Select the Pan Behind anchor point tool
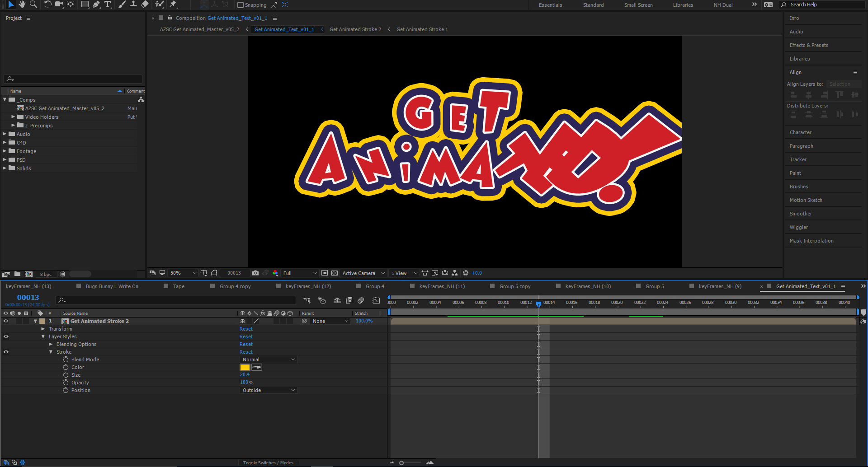 point(71,5)
